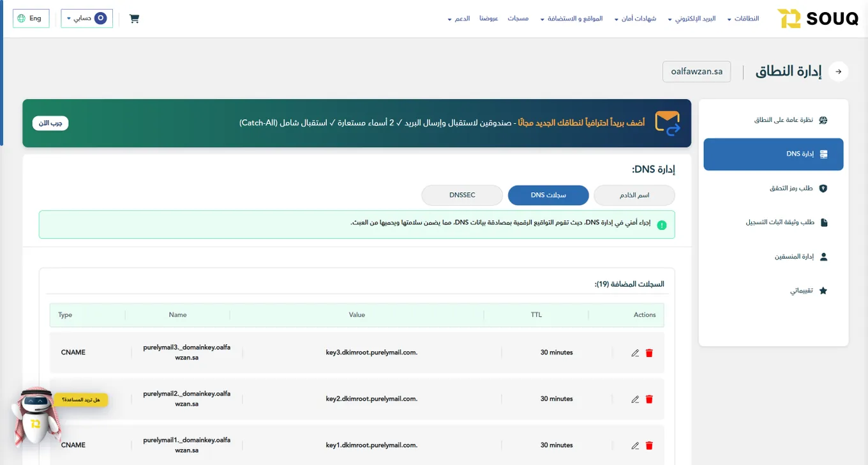This screenshot has height=465, width=868.
Task: Open the shopping cart icon
Action: point(134,19)
